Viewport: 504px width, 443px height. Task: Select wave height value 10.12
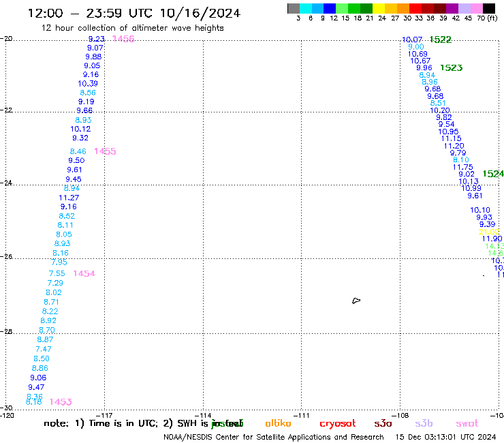tap(80, 129)
